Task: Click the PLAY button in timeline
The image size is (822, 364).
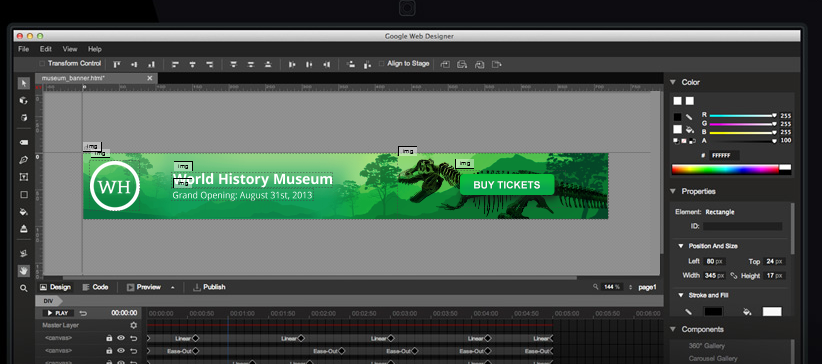Action: (58, 313)
